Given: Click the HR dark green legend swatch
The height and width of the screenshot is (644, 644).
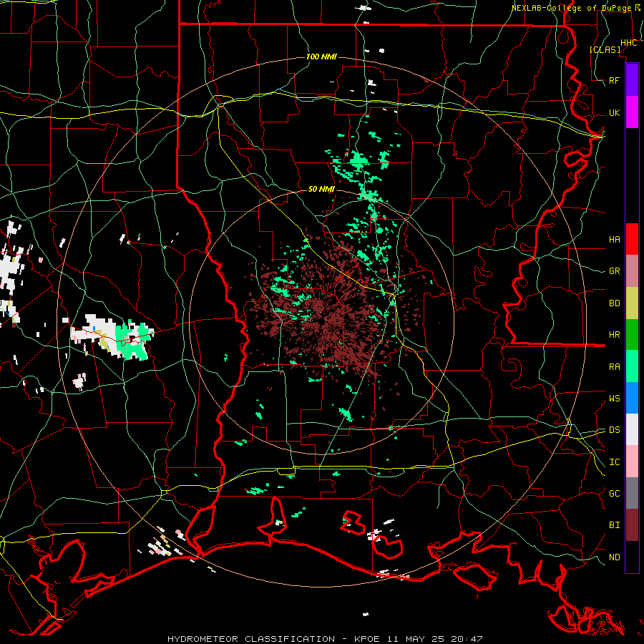Looking at the screenshot, I should pos(632,335).
